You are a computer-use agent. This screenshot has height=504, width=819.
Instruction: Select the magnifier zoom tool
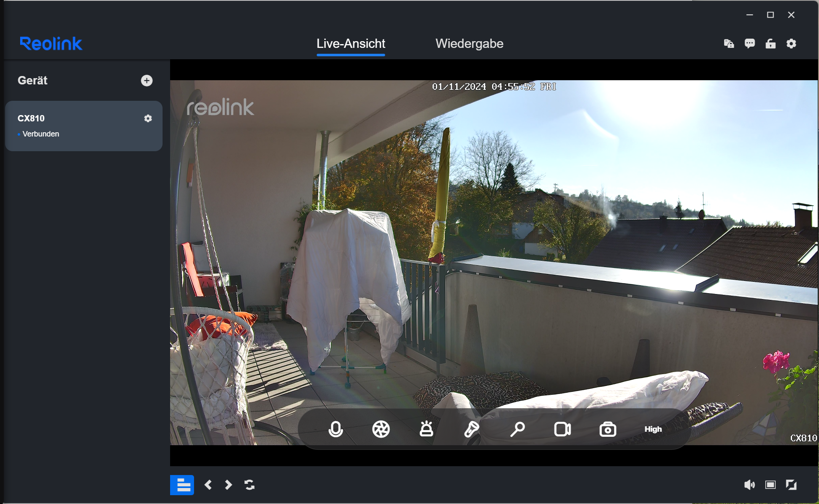coord(517,429)
